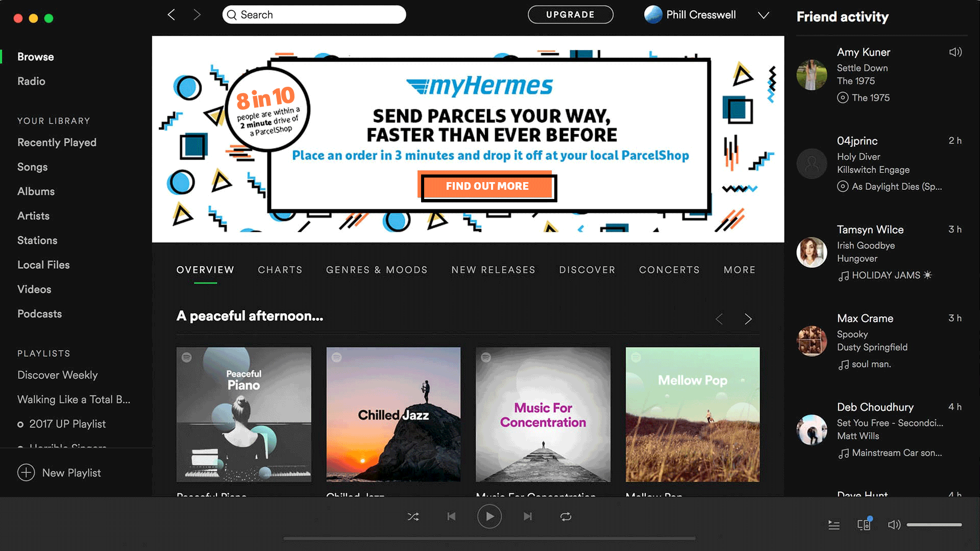Open 04jprinc's profile picture
This screenshot has height=551, width=980.
(x=812, y=163)
